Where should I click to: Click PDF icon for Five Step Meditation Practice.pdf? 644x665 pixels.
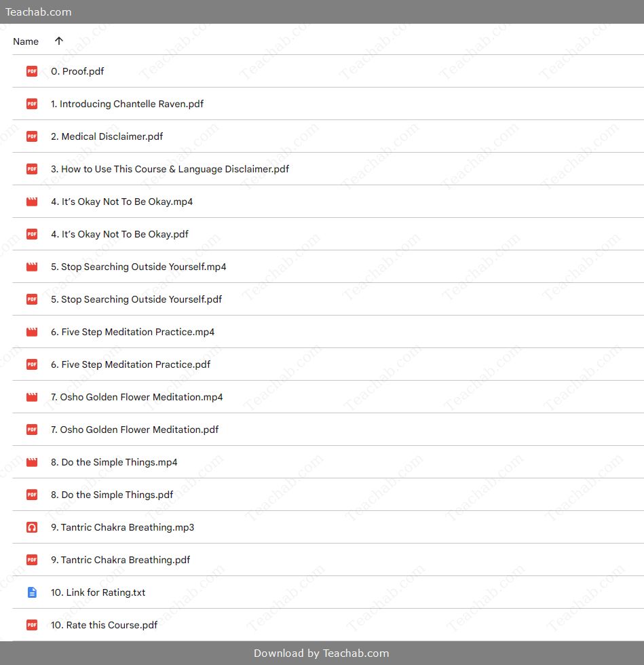[x=32, y=364]
